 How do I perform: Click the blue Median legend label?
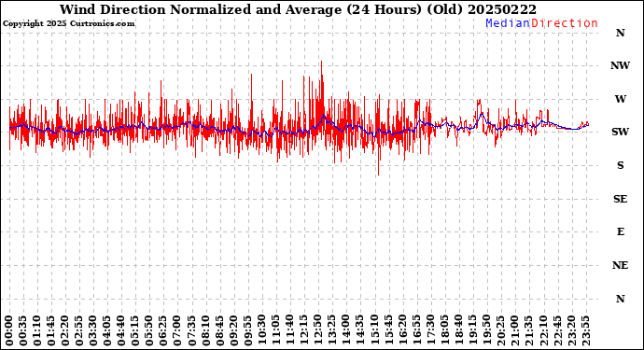point(508,23)
